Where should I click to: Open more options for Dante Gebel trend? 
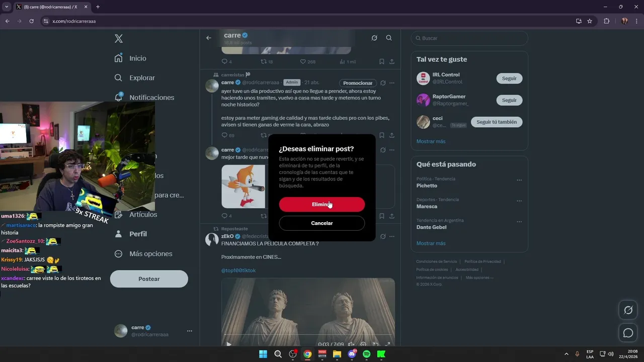click(519, 221)
